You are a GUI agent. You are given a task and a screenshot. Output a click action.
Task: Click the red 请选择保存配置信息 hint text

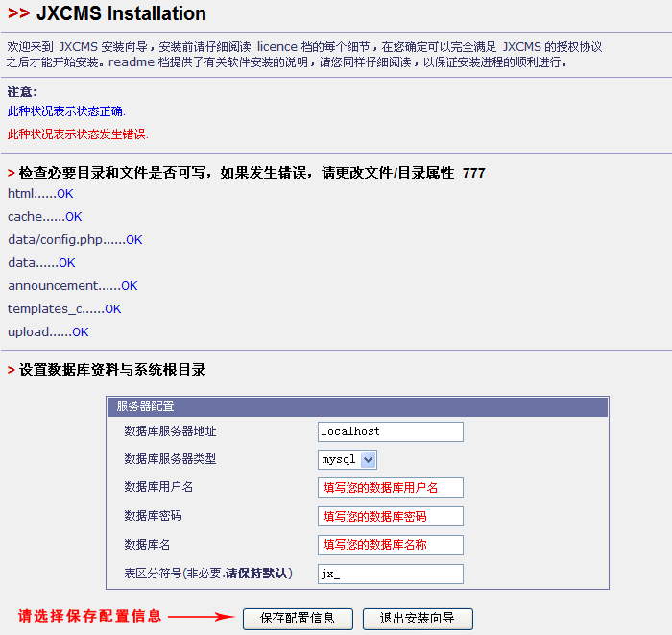pyautogui.click(x=89, y=616)
